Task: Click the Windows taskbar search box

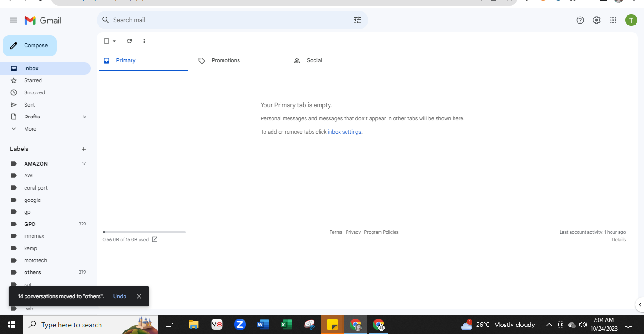Action: pyautogui.click(x=91, y=325)
